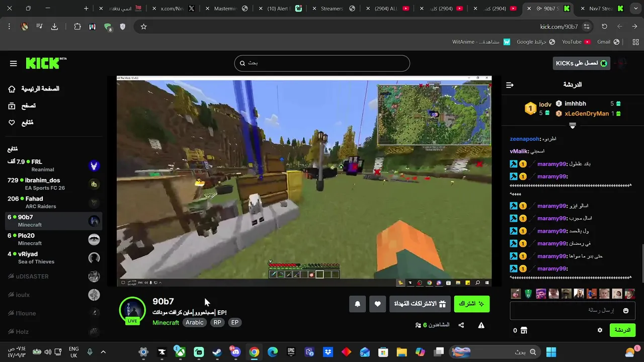Screen dimensions: 644x362
Task: Click the green الدردشة send button
Action: pyautogui.click(x=622, y=330)
